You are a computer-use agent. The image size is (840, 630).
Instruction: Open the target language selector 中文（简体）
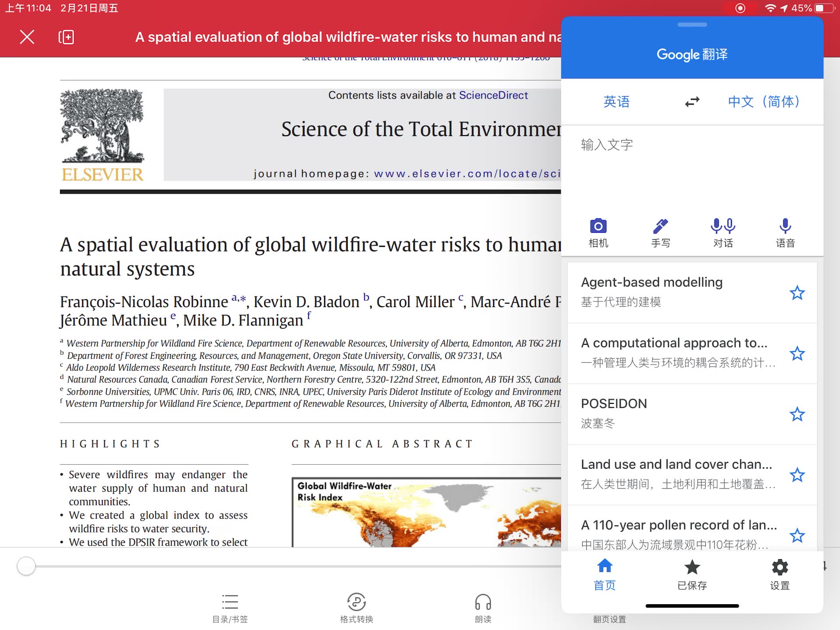point(763,102)
